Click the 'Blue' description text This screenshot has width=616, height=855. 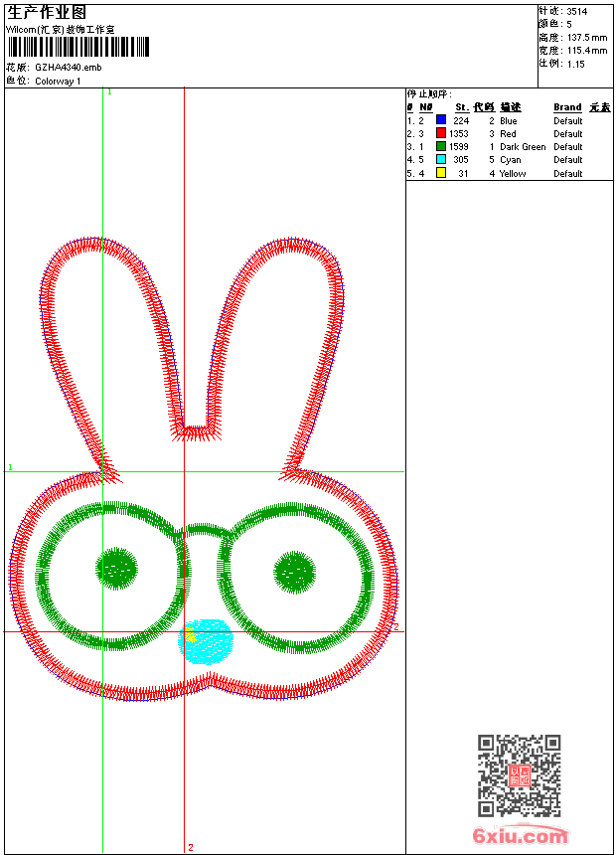click(x=508, y=121)
